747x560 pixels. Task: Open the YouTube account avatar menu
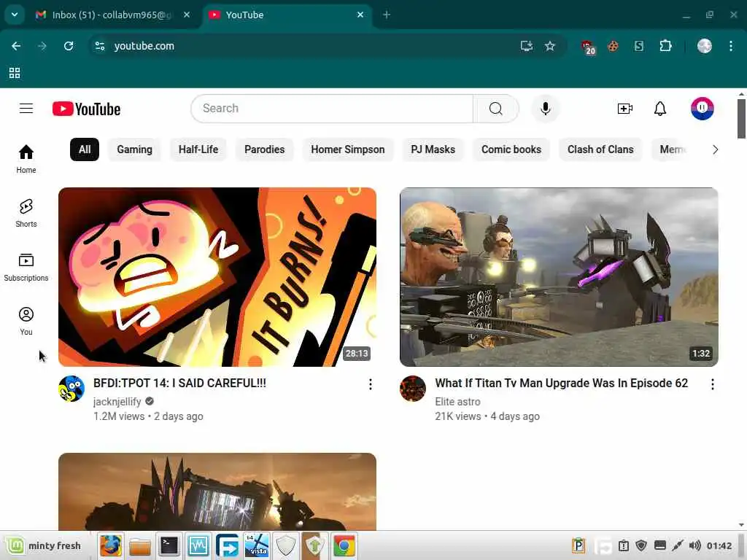point(703,109)
